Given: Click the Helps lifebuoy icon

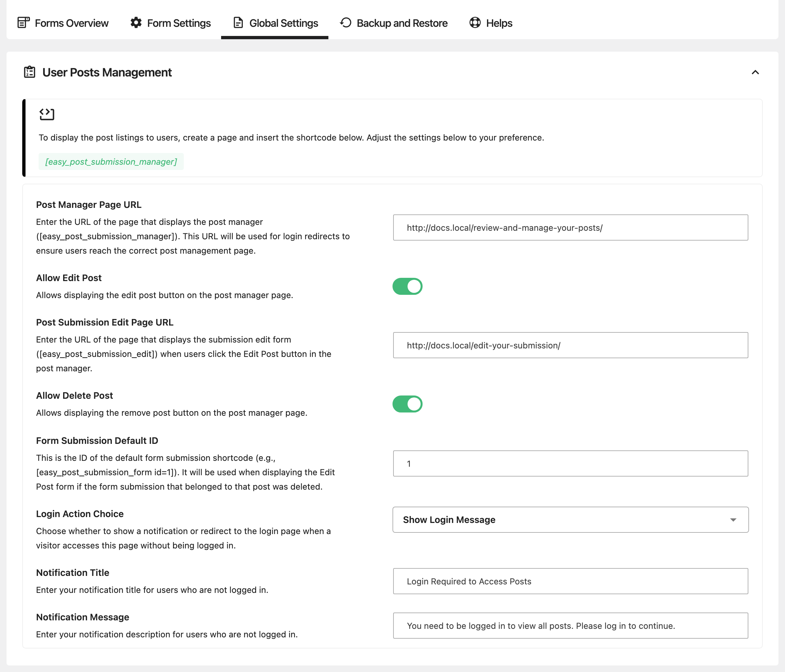Looking at the screenshot, I should 475,23.
